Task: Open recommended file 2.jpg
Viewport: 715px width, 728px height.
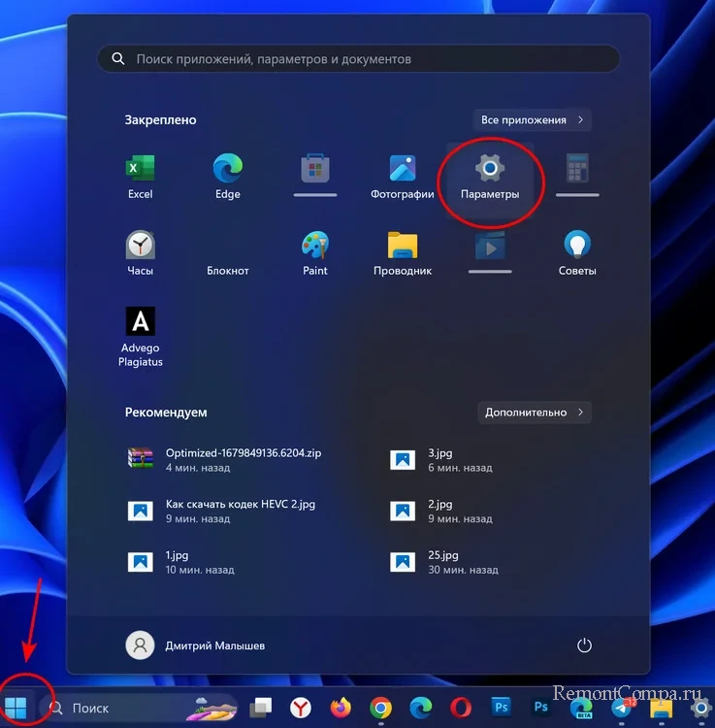Action: [x=440, y=511]
